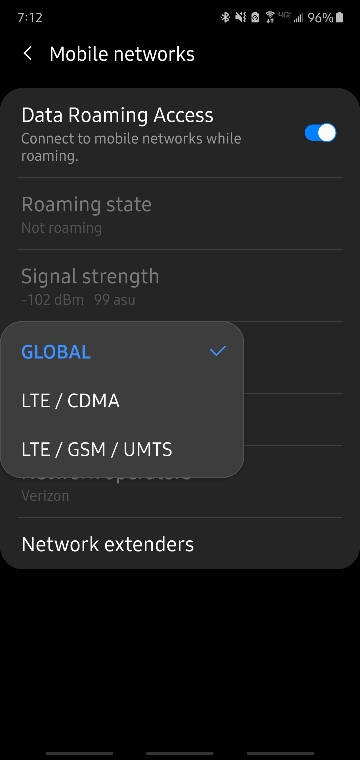Tap the clock showing 7:12
Image resolution: width=360 pixels, height=760 pixels.
coord(30,17)
